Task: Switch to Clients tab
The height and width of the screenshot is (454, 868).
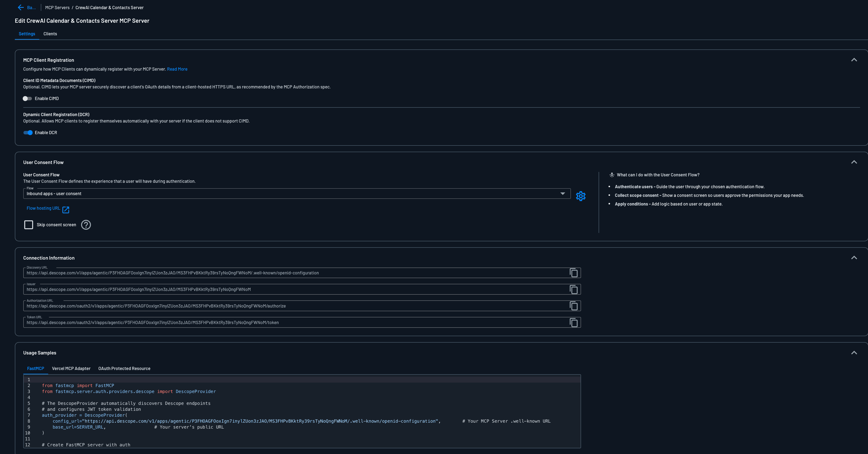Action: click(x=50, y=34)
